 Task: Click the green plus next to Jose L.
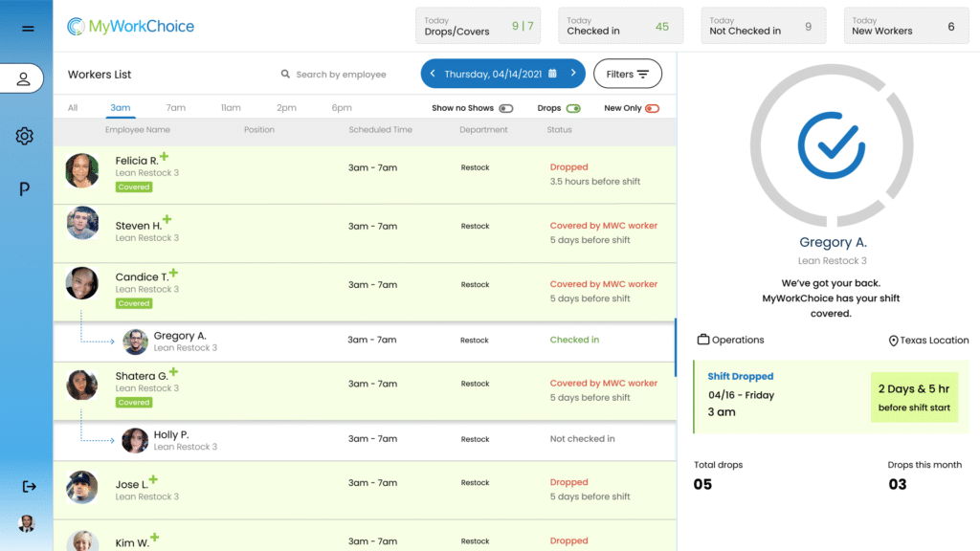tap(153, 480)
